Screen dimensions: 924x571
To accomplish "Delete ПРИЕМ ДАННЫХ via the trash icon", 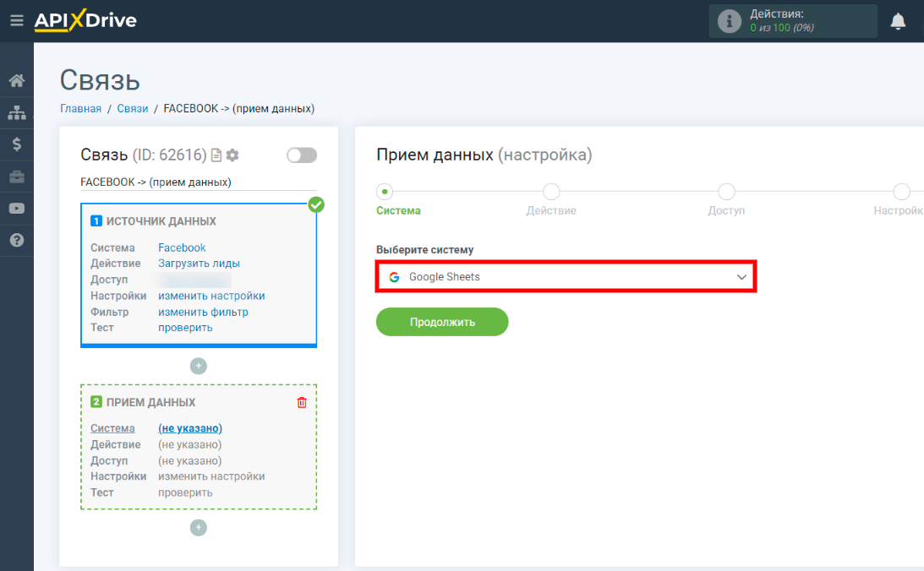I will (x=301, y=402).
